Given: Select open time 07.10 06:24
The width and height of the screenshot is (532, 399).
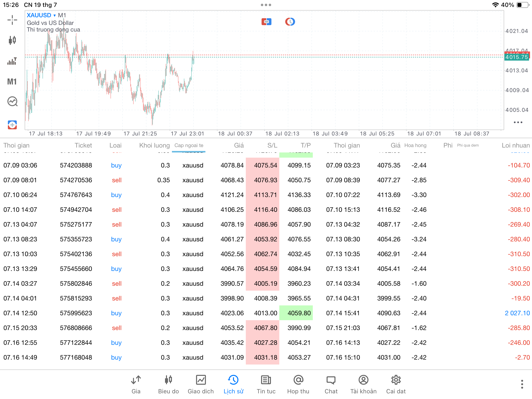Looking at the screenshot, I should [x=20, y=195].
